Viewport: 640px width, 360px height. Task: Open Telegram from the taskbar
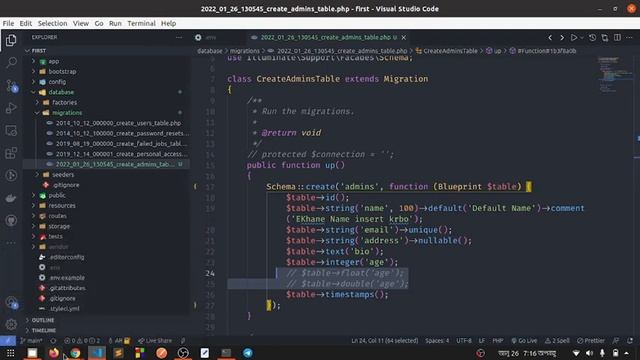[x=248, y=353]
